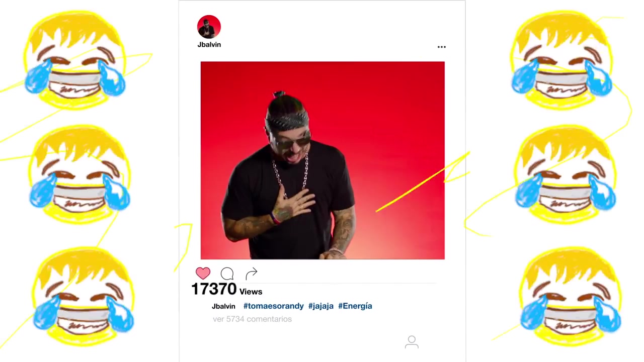Like the post with the heart icon
Screen dimensions: 644x362
click(203, 273)
